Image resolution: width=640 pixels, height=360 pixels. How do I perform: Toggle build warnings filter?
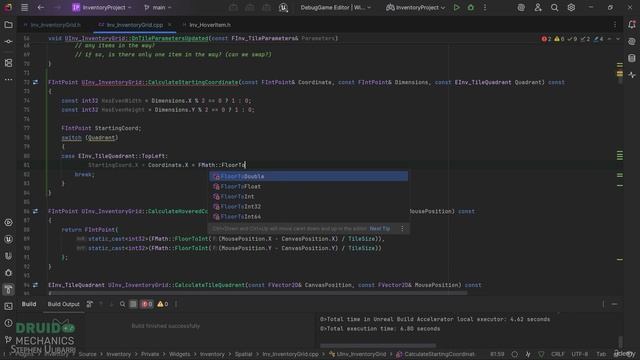click(162, 304)
